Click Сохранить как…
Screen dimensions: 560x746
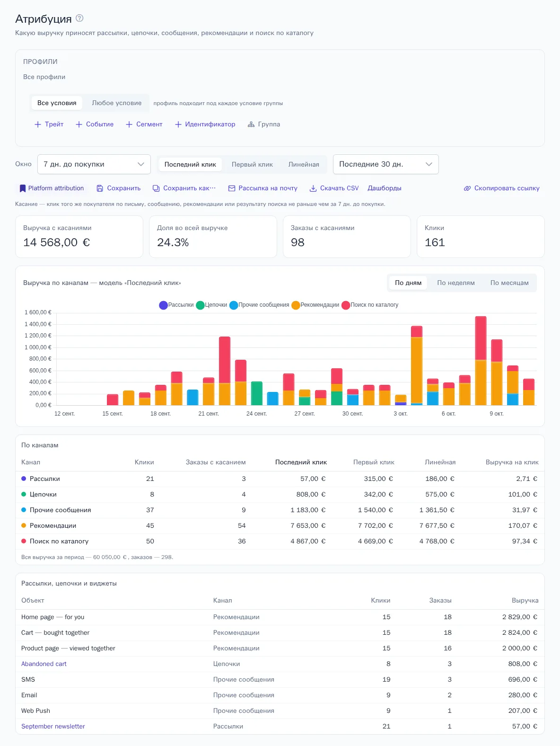point(184,188)
